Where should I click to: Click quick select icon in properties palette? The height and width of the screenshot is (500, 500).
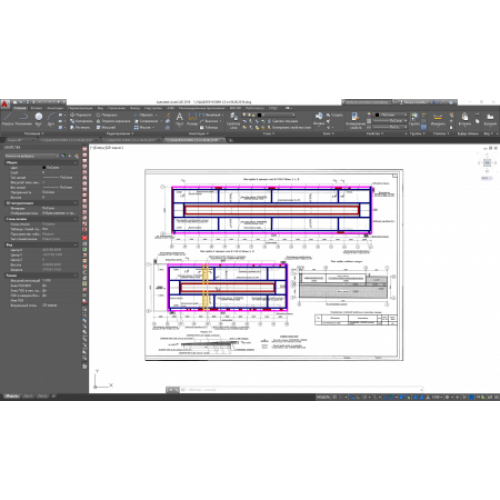click(x=76, y=156)
